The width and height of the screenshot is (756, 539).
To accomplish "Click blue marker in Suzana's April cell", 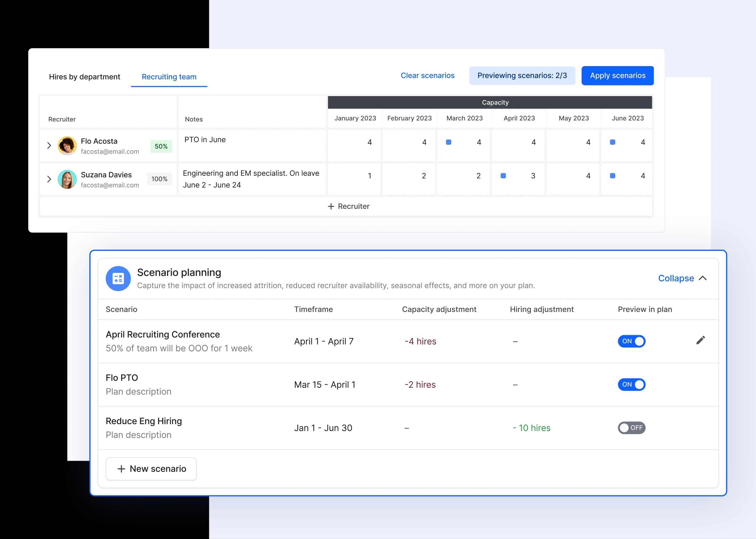I will [503, 176].
